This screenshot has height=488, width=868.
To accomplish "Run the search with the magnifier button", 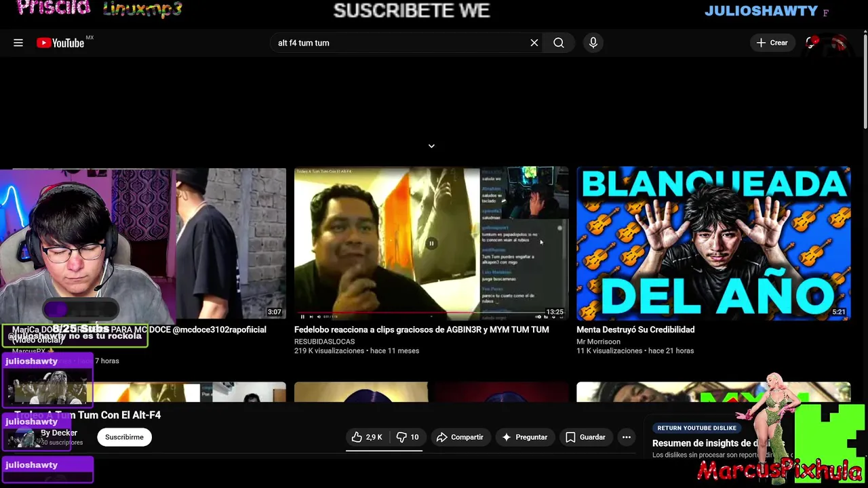I will (x=559, y=43).
